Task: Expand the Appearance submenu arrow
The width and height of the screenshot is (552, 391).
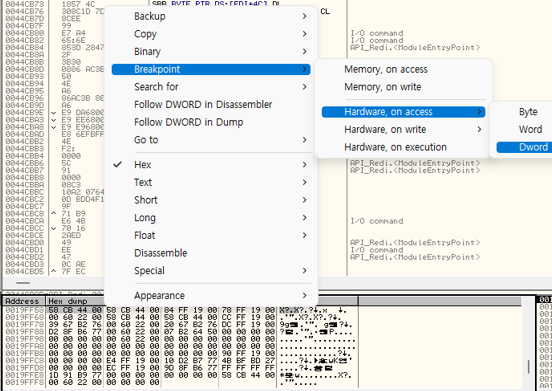Action: (305, 295)
